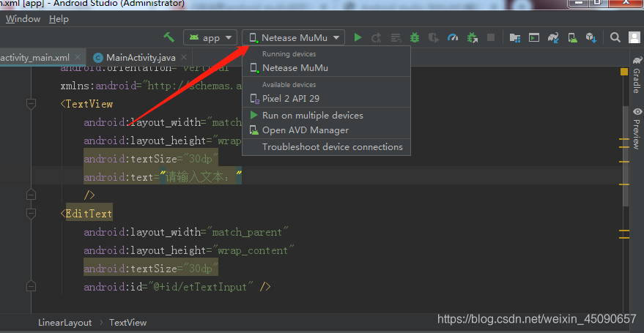The image size is (644, 333).
Task: Open Project Structure folder icon
Action: 515,38
